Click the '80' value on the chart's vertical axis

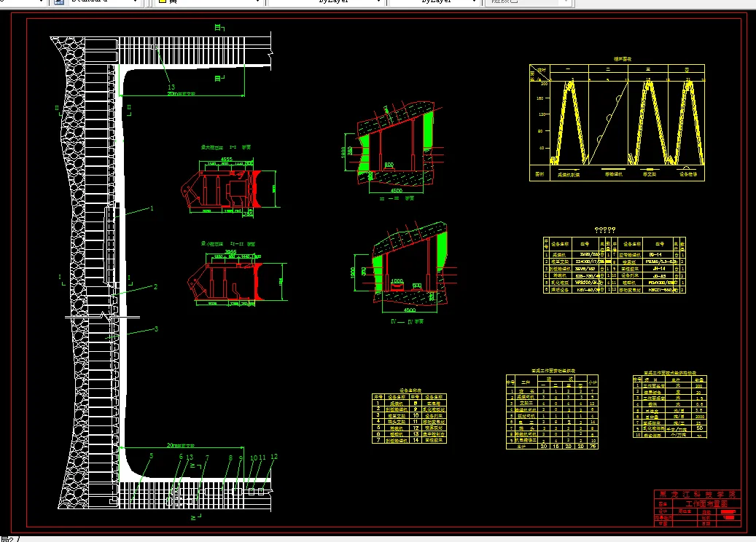pos(540,131)
